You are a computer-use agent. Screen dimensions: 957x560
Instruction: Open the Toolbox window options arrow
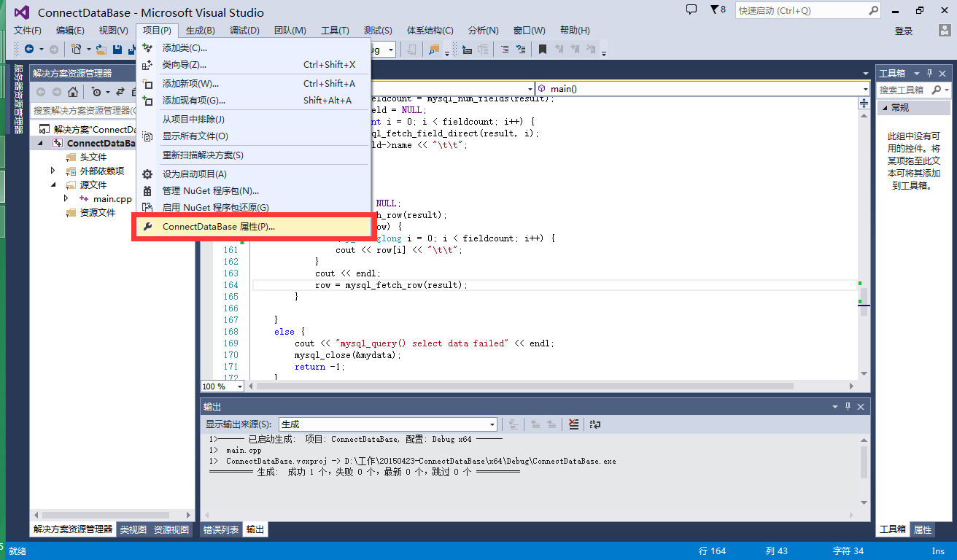(916, 73)
